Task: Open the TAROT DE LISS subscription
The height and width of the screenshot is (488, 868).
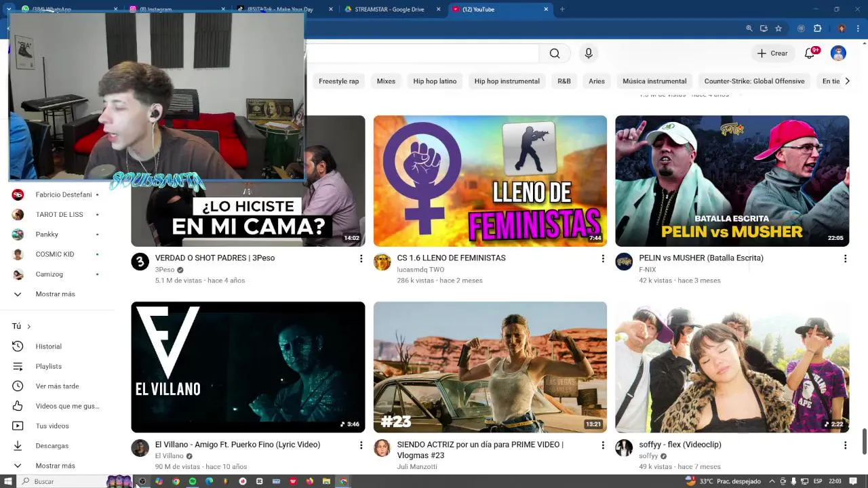Action: [x=57, y=214]
